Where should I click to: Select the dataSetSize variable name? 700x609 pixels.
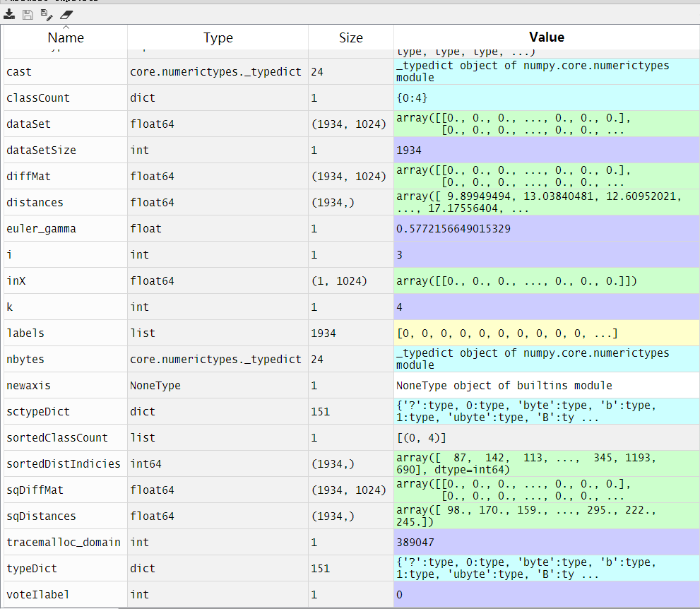pyautogui.click(x=41, y=150)
